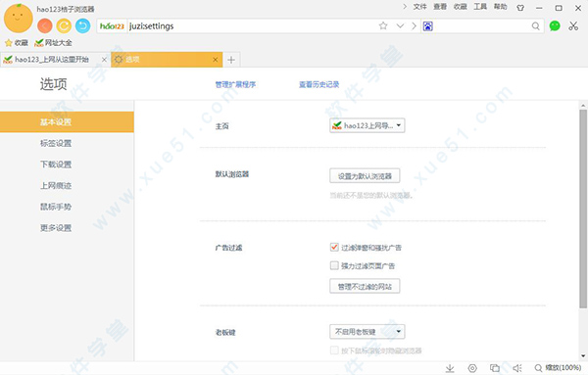Click the green WeChat icon
Image resolution: width=588 pixels, height=375 pixels.
pos(555,25)
